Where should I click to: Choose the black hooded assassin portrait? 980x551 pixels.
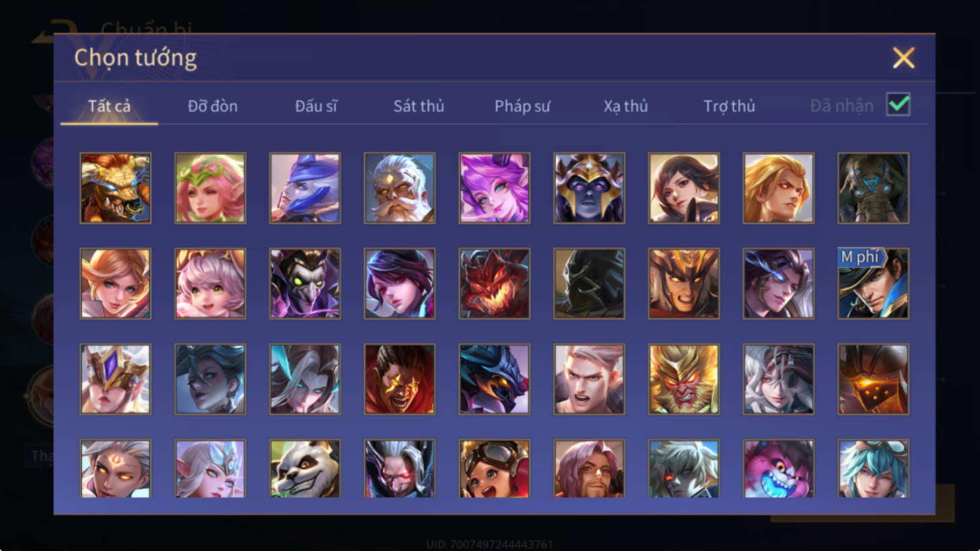tap(589, 283)
